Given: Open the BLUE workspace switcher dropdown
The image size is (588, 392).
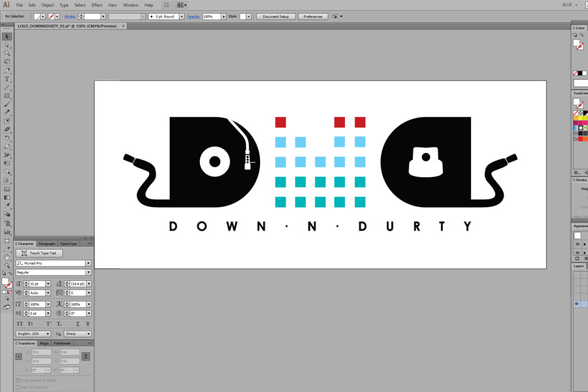Looking at the screenshot, I should coord(570,5).
